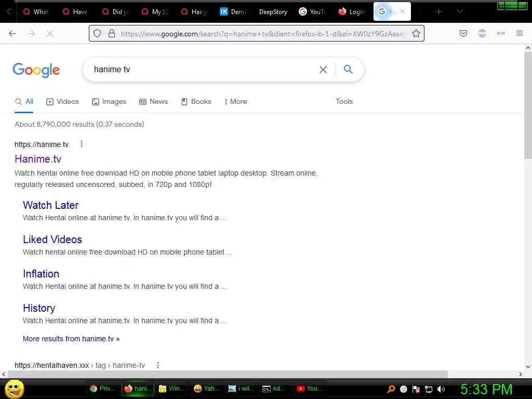Click the vertical scrollbar down arrow
This screenshot has width=532, height=399.
528,366
